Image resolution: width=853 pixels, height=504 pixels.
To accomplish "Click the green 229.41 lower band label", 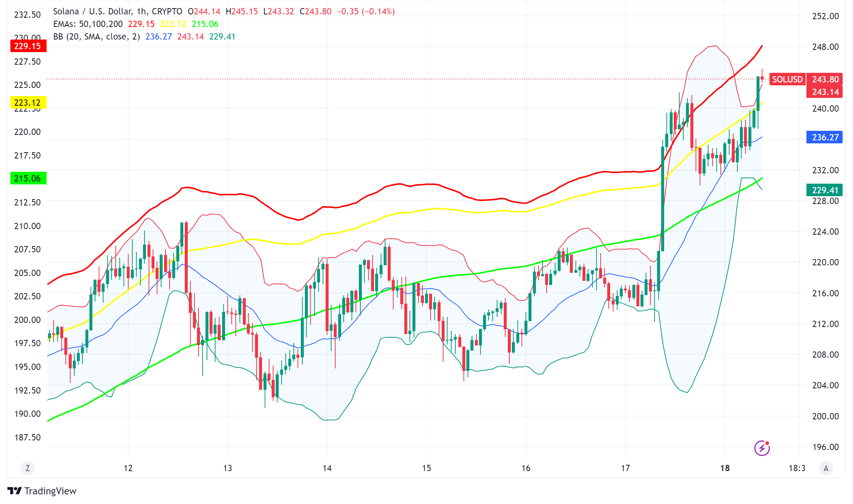I will coord(825,190).
